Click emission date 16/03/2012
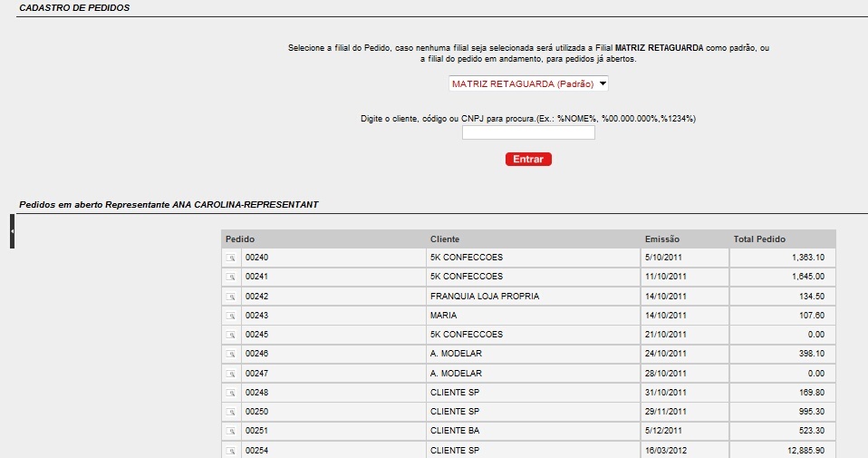 (665, 450)
